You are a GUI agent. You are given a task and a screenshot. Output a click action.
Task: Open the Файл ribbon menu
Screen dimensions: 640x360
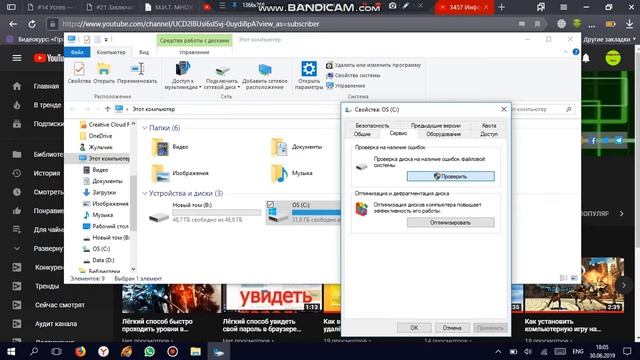tap(77, 52)
